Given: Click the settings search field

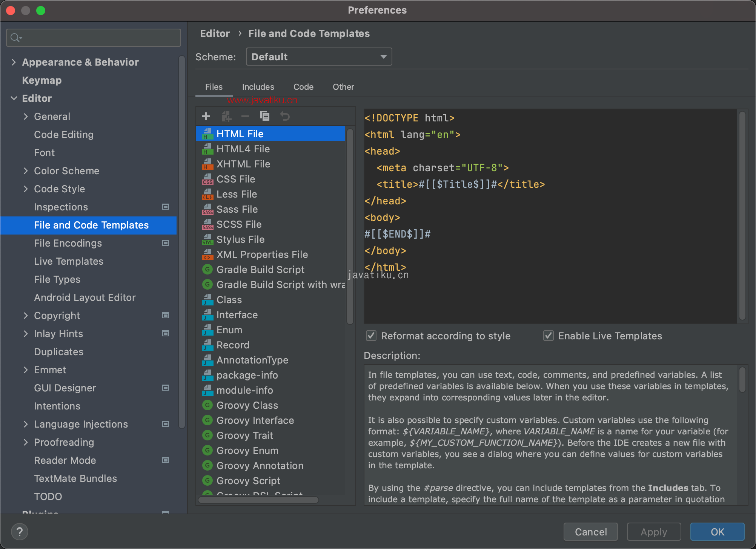Looking at the screenshot, I should pyautogui.click(x=94, y=38).
